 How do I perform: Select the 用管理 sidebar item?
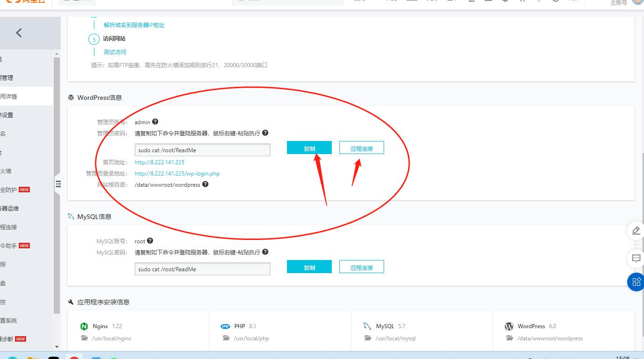point(27,78)
